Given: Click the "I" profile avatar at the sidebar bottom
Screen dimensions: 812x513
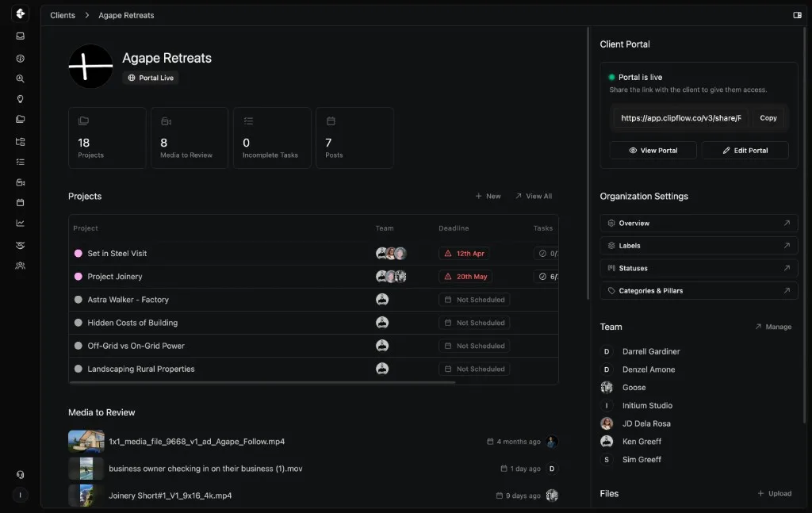Looking at the screenshot, I should tap(20, 495).
